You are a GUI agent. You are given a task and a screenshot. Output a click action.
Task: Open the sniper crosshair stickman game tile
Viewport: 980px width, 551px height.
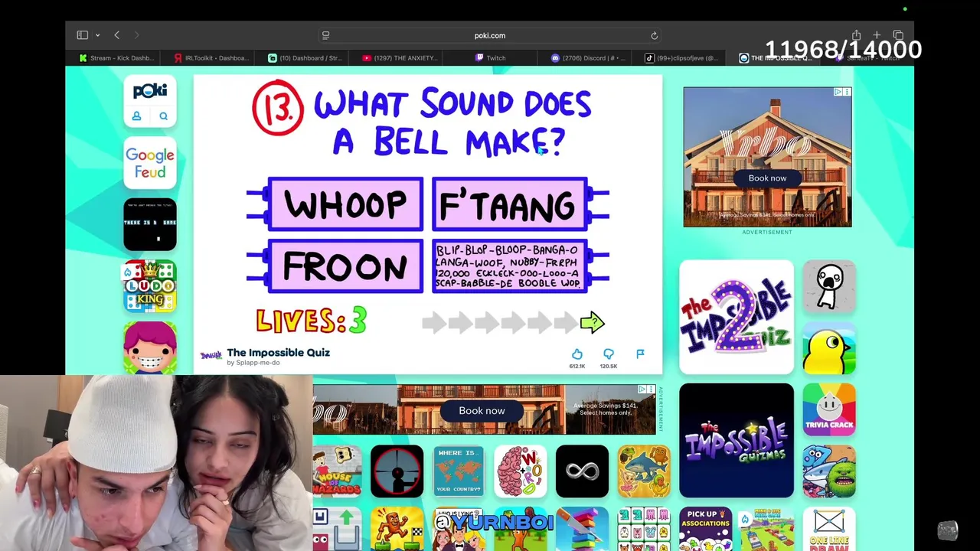[397, 471]
